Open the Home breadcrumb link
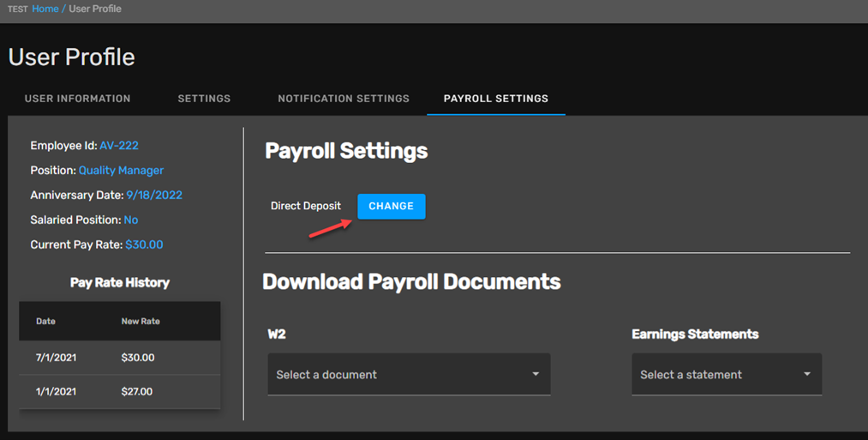 coord(45,9)
